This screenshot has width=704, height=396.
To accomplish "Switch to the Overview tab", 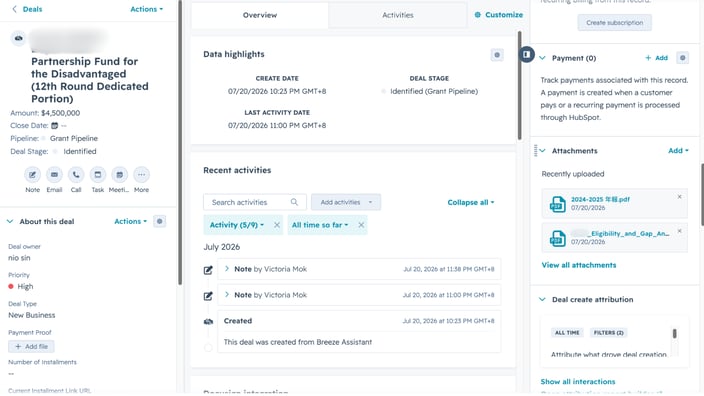I will click(260, 15).
